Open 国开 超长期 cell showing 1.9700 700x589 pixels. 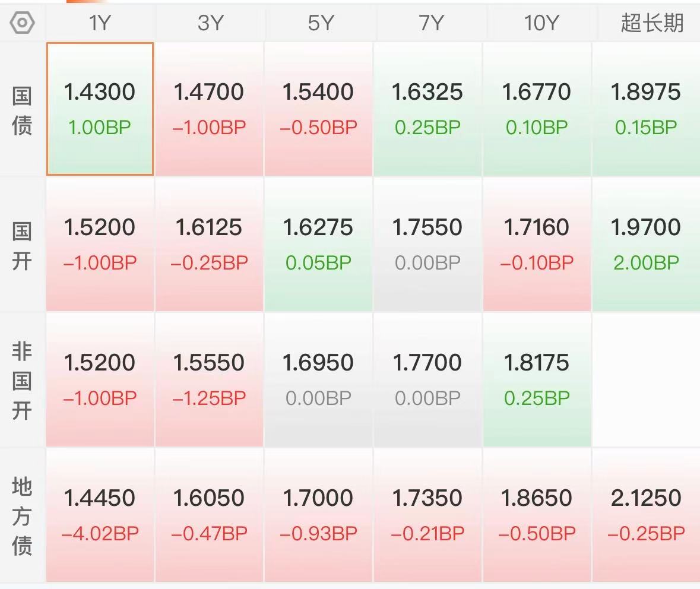[x=646, y=244]
